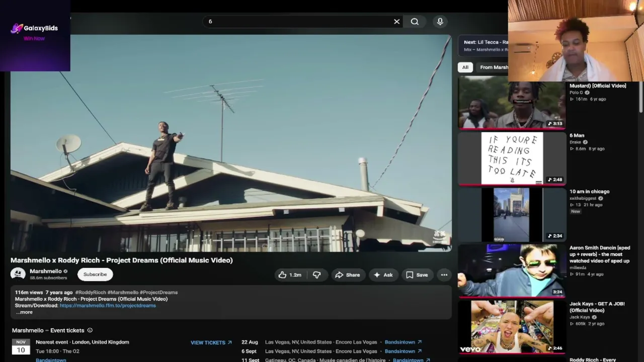
Task: Click the Polo G channel name
Action: click(576, 93)
